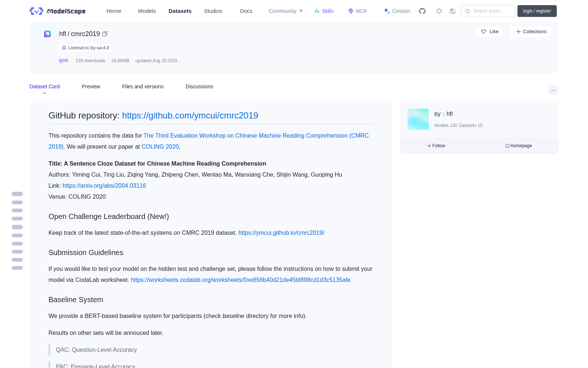Click the License:cc-by-sa-4.0 tag

[x=85, y=48]
